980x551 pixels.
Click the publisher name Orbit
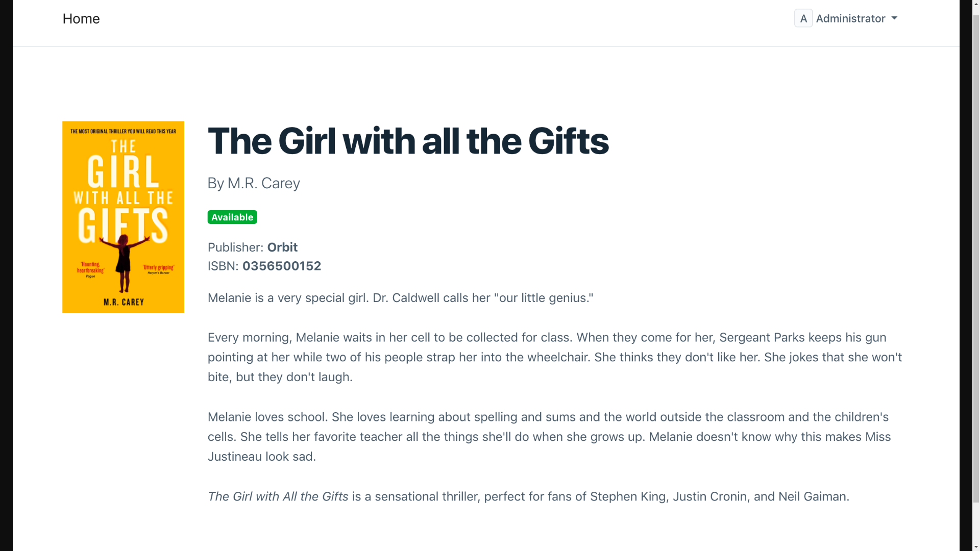click(x=282, y=247)
